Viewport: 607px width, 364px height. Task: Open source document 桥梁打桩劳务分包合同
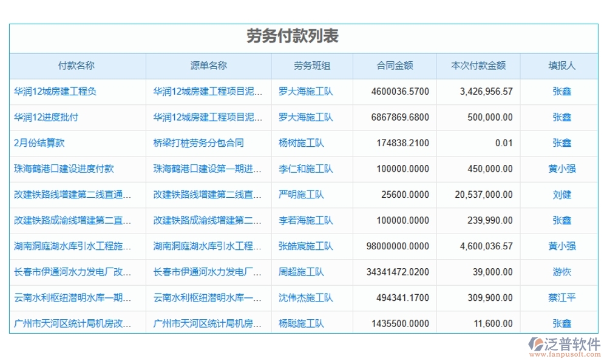[x=197, y=143]
